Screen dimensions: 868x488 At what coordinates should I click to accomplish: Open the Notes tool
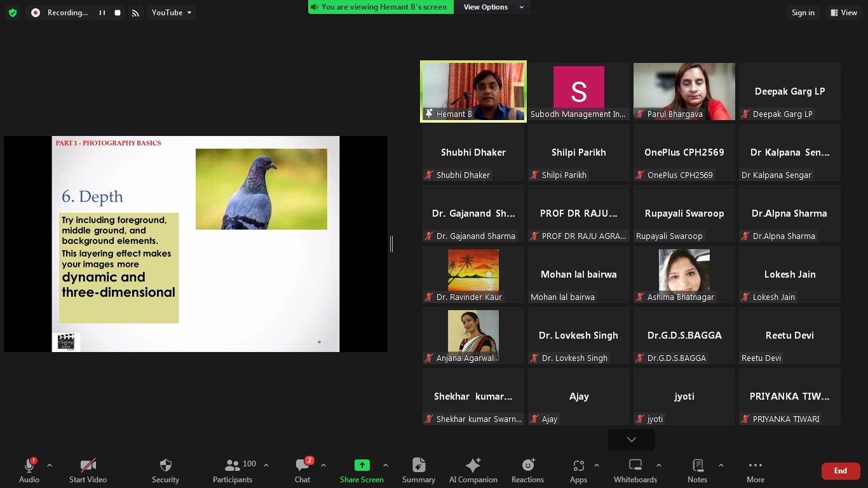[x=697, y=470]
